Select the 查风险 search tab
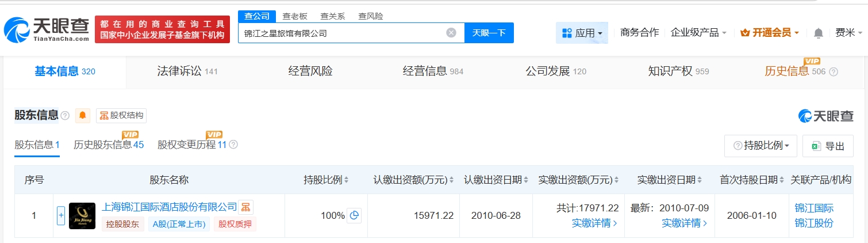This screenshot has height=243, width=868. pos(370,16)
